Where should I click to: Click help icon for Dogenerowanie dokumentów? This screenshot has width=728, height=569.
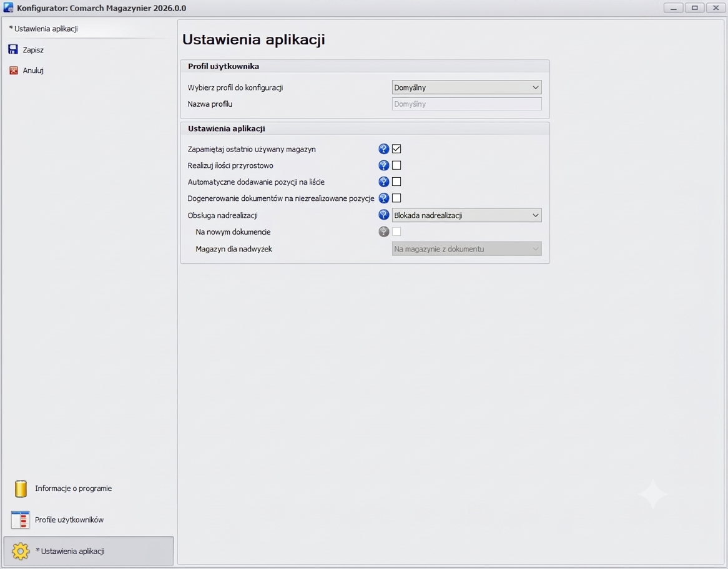(x=383, y=198)
